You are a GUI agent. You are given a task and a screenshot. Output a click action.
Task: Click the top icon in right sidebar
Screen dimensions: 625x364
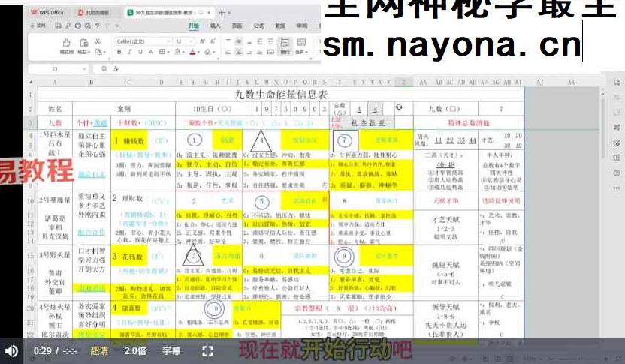click(617, 83)
